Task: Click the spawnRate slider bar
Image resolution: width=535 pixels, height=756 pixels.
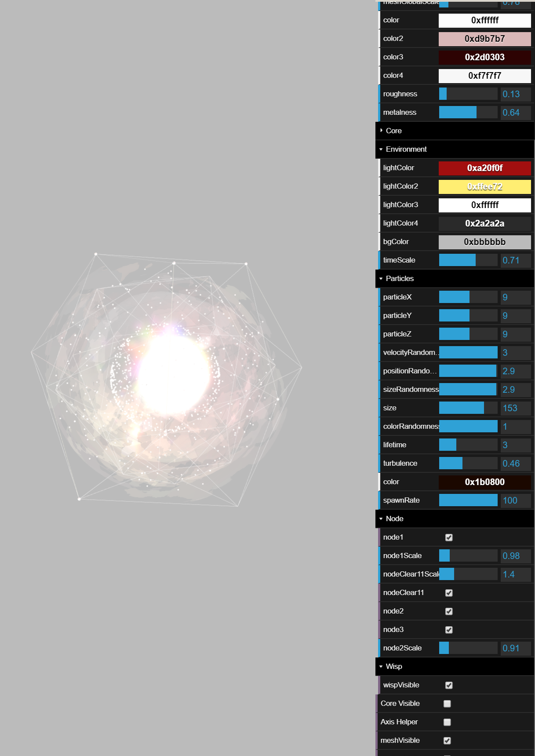Action: [468, 500]
